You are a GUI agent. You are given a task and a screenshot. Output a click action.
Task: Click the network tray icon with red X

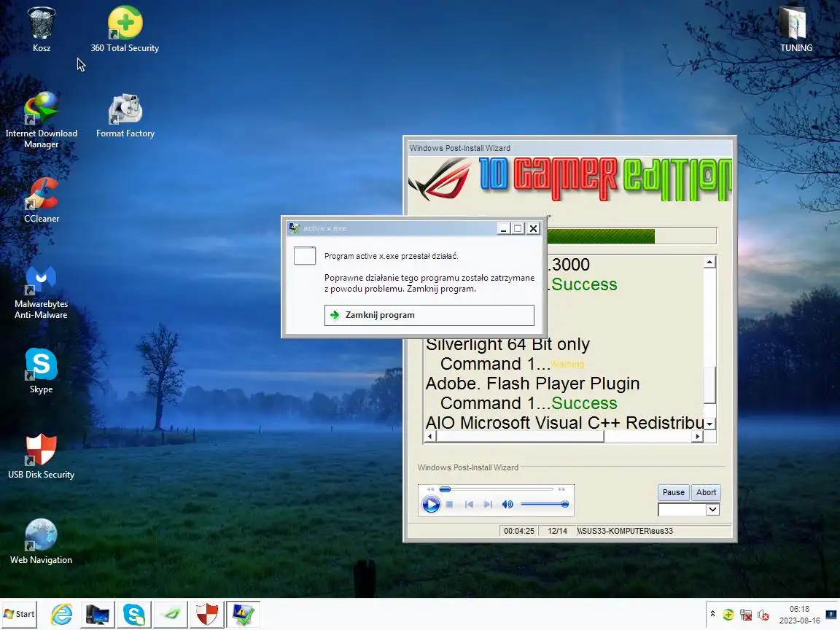pos(746,615)
